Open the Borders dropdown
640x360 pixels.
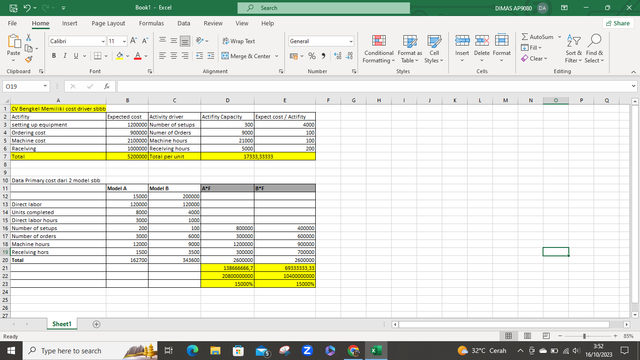click(x=106, y=56)
